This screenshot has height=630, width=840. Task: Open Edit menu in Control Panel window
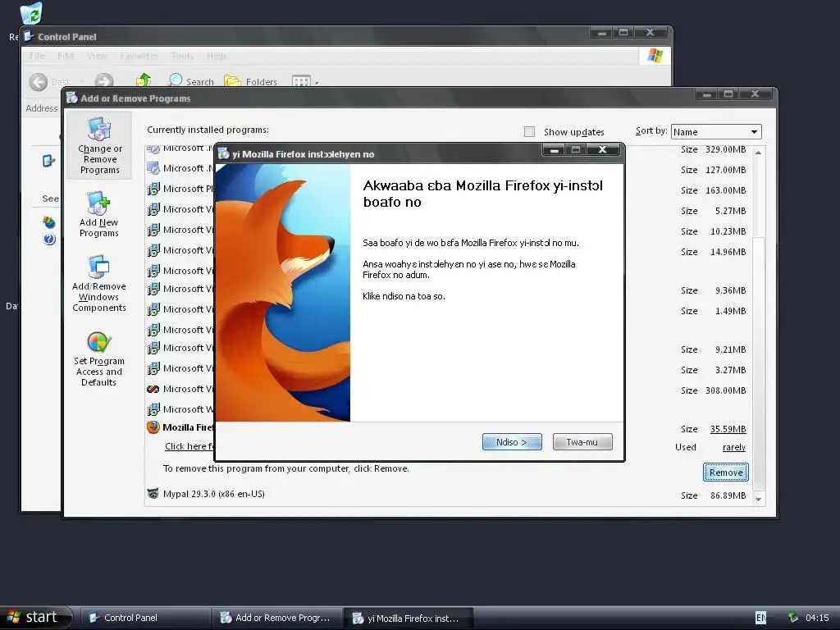point(66,56)
